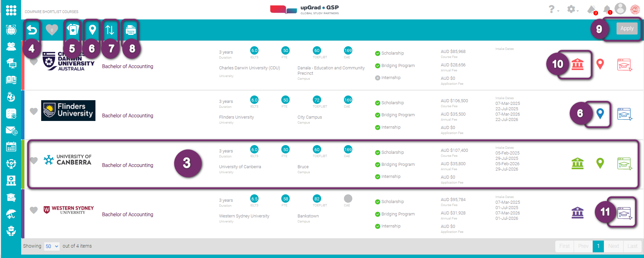
Task: Show Flinders University location pin
Action: tap(600, 114)
